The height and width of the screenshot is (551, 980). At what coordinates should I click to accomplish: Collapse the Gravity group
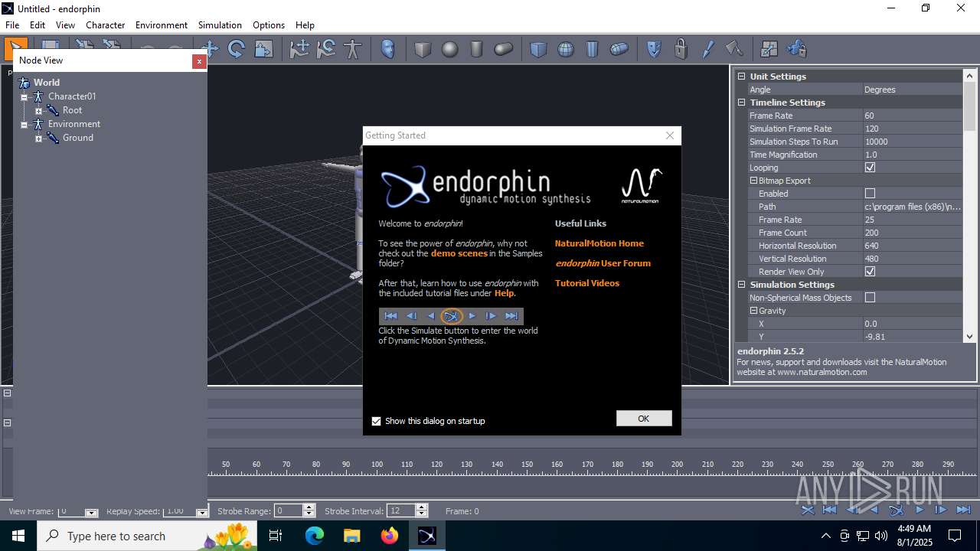(753, 311)
